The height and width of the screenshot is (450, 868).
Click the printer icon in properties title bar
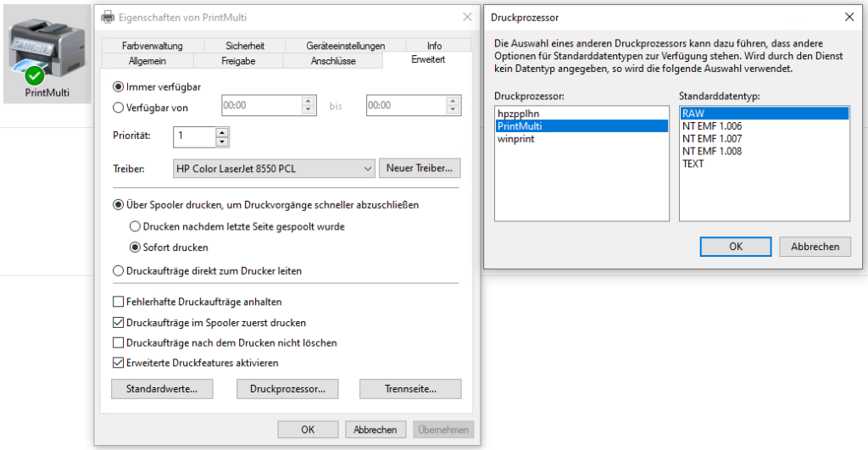108,17
